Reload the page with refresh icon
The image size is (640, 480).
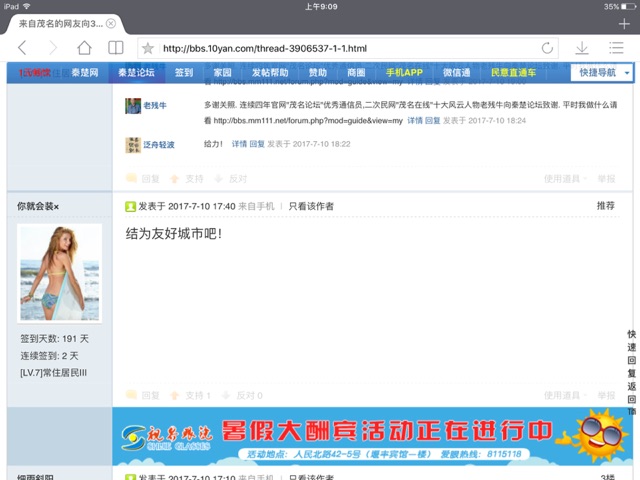[547, 48]
